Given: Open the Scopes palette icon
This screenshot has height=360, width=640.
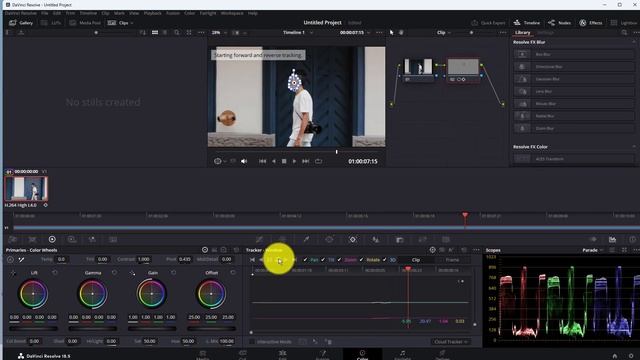Looking at the screenshot, I should click(612, 240).
